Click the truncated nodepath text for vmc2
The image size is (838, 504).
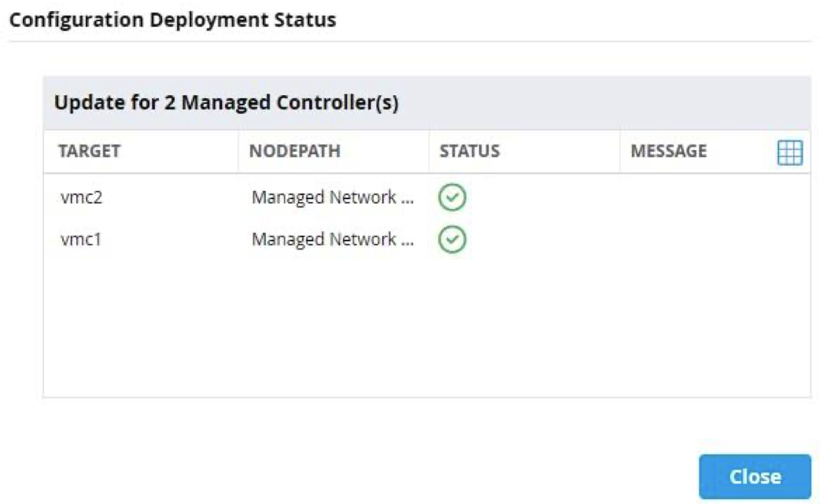point(332,198)
